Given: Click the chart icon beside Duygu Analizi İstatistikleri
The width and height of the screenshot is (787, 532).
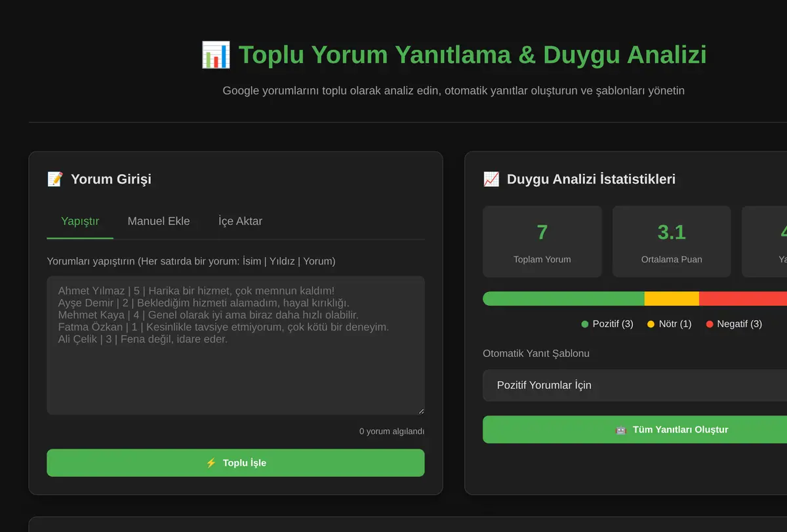Looking at the screenshot, I should [x=491, y=179].
